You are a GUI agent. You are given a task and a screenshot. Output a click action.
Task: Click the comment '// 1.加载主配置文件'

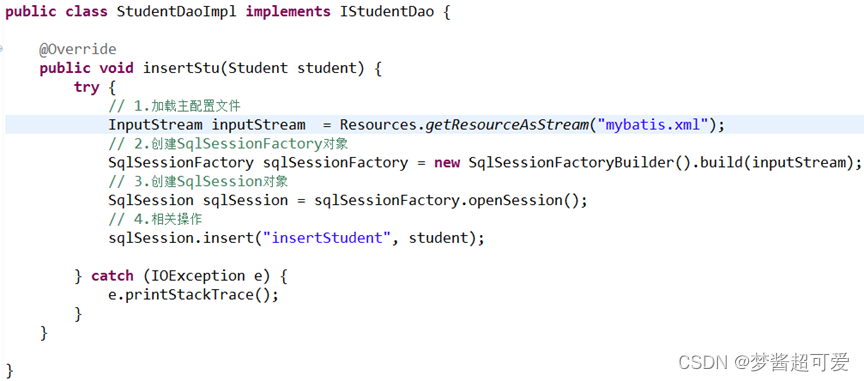tap(175, 106)
